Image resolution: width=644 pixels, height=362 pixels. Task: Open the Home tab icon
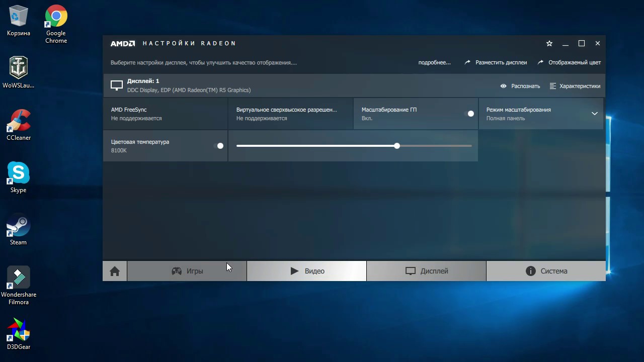[x=115, y=271]
